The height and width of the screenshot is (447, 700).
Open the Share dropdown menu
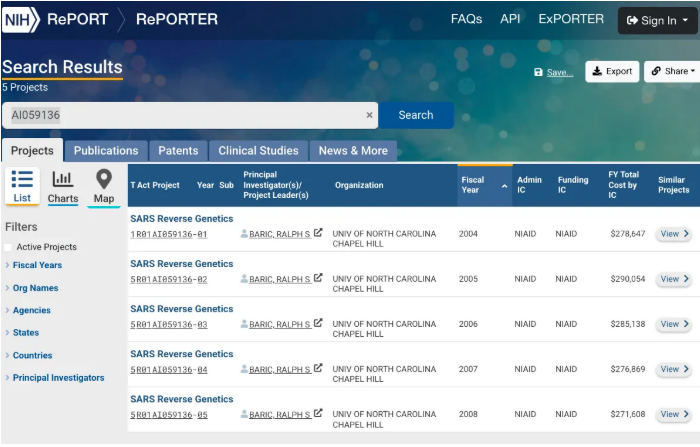673,71
